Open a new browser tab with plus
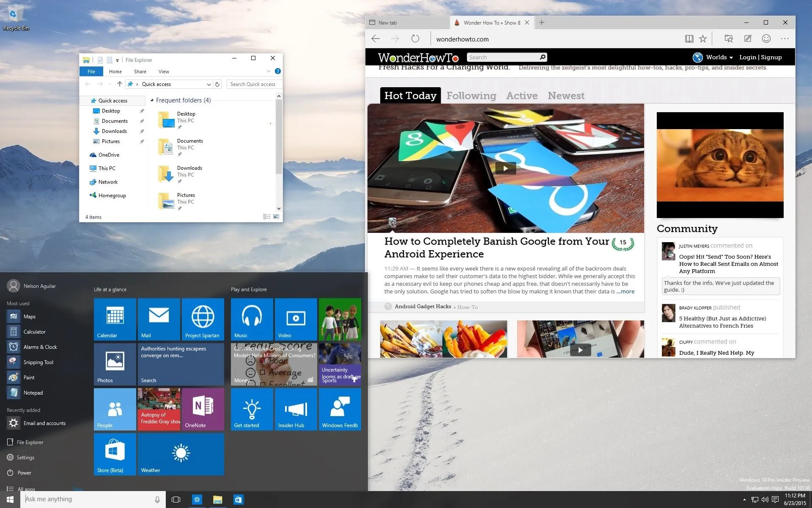Screen dimensions: 812x508 point(542,23)
